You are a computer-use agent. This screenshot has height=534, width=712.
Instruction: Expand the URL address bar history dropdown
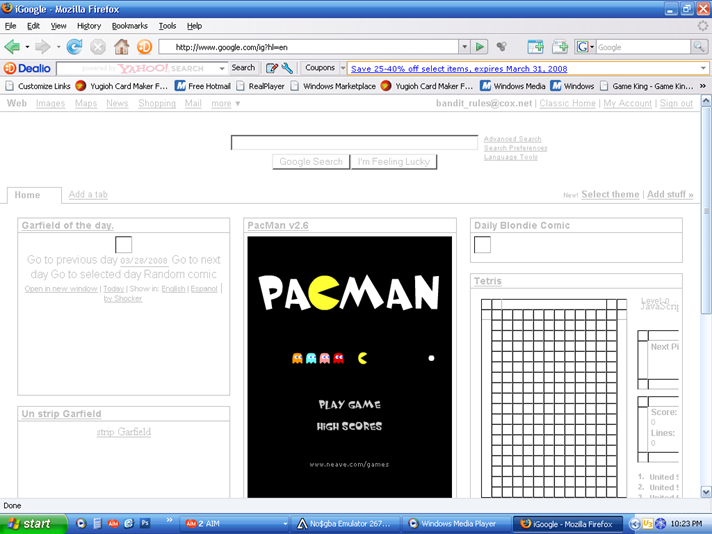pos(464,47)
